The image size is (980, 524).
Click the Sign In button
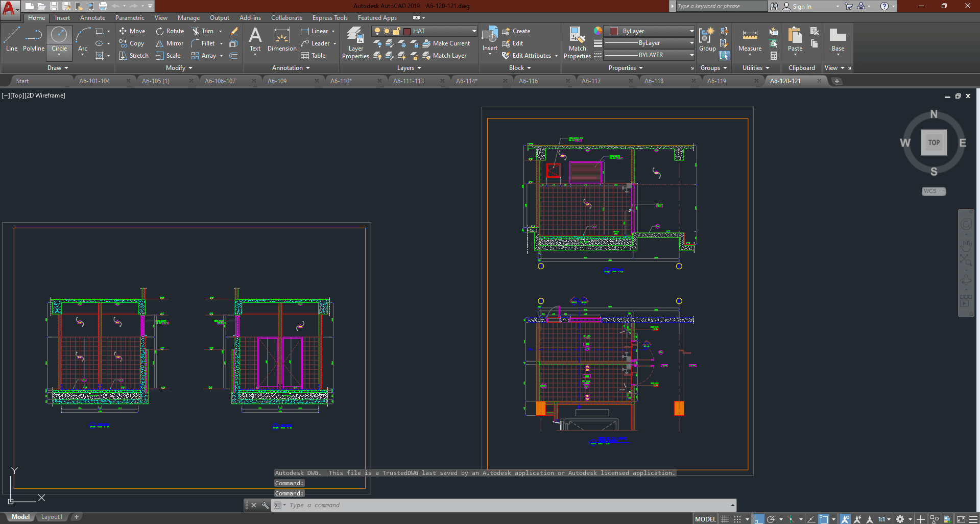pos(801,7)
